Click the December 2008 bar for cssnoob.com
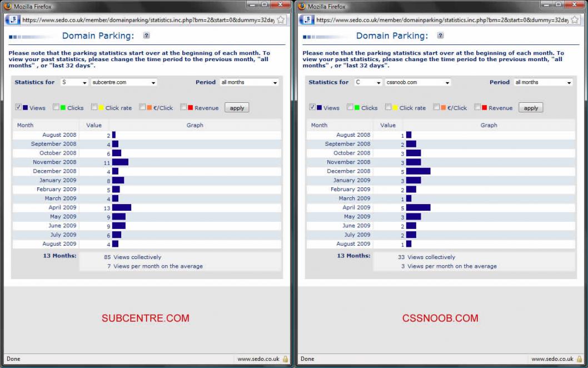The image size is (588, 368). tap(418, 171)
